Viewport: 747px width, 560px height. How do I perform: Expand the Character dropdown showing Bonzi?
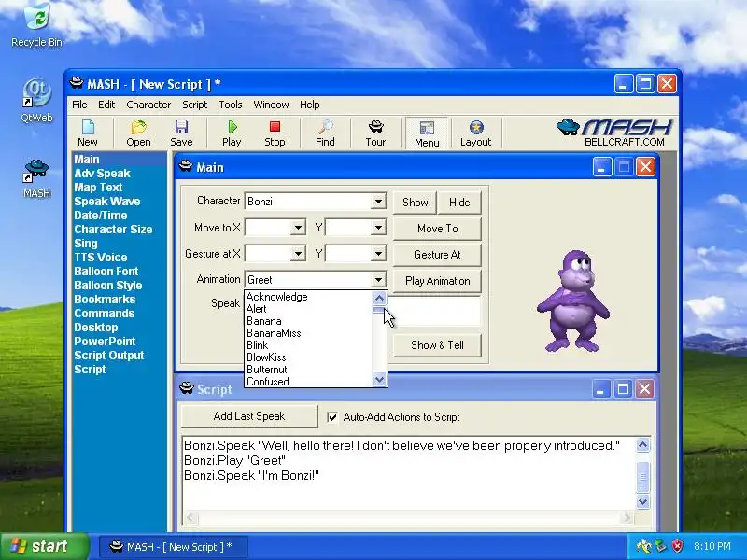click(378, 202)
